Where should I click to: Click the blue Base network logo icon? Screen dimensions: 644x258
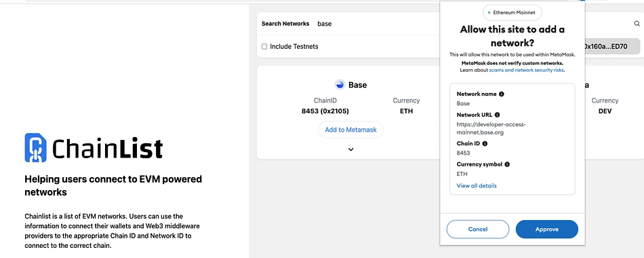pyautogui.click(x=340, y=85)
